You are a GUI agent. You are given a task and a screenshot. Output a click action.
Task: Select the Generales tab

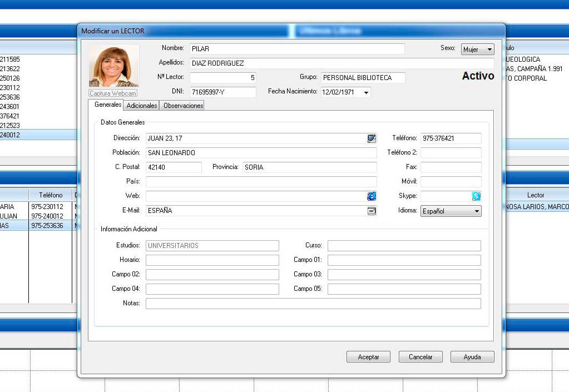click(x=107, y=105)
